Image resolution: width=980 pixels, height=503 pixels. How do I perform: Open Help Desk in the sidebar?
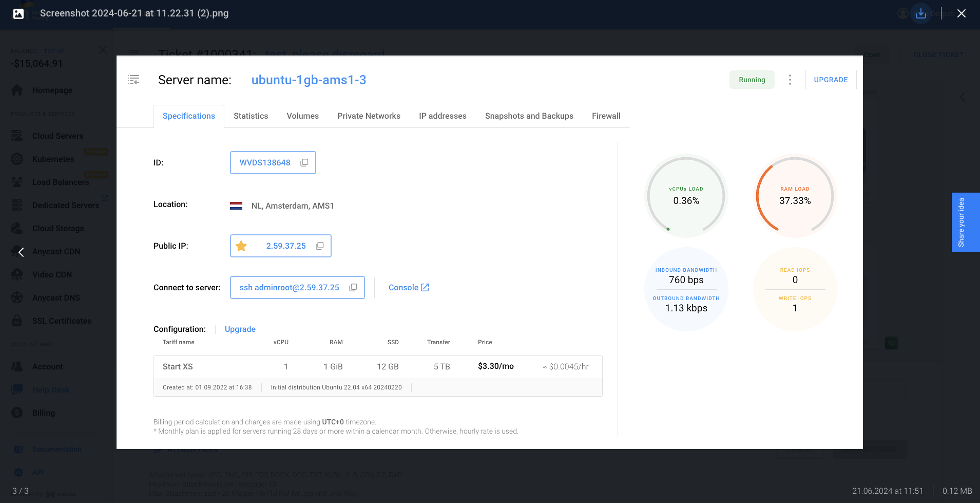(51, 390)
